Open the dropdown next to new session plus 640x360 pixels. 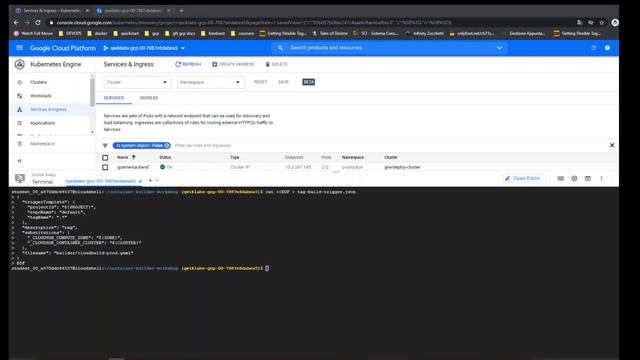point(157,180)
